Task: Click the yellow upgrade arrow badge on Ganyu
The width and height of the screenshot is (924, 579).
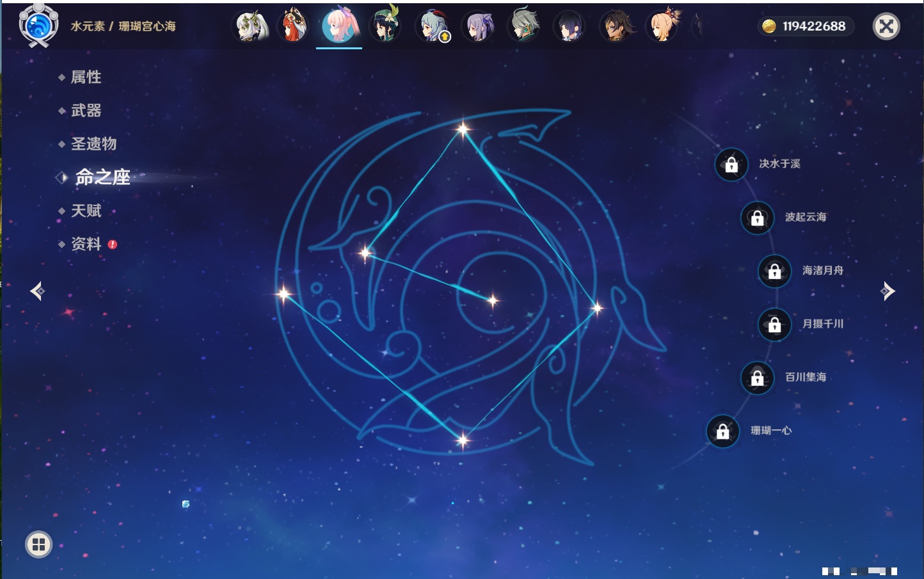Action: [445, 37]
